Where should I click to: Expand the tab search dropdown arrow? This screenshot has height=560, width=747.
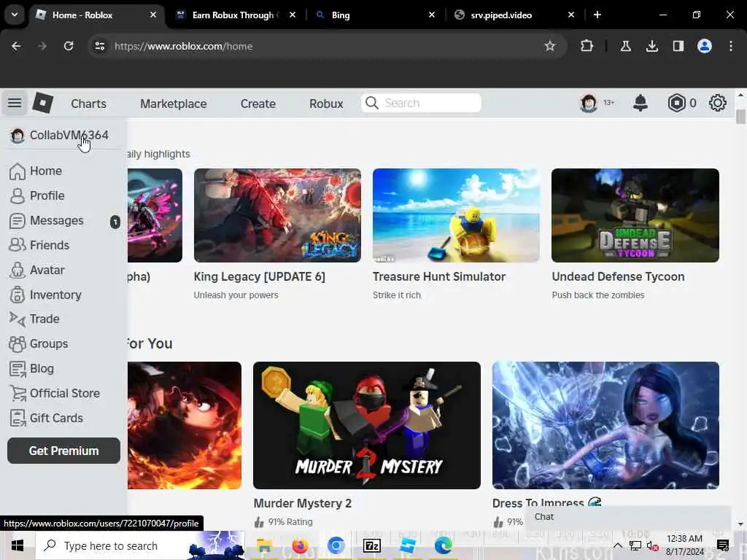tap(15, 15)
